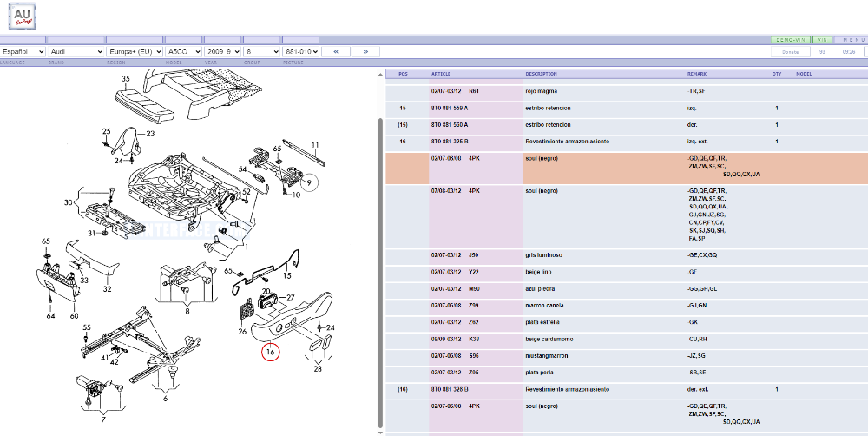
Task: Click part number 64 label in diagram
Action: 51,316
